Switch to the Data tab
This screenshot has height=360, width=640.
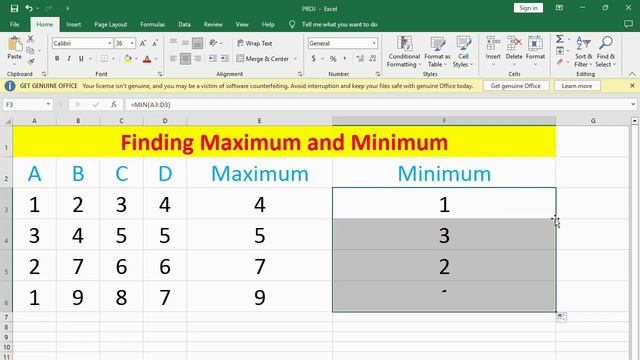(x=184, y=24)
